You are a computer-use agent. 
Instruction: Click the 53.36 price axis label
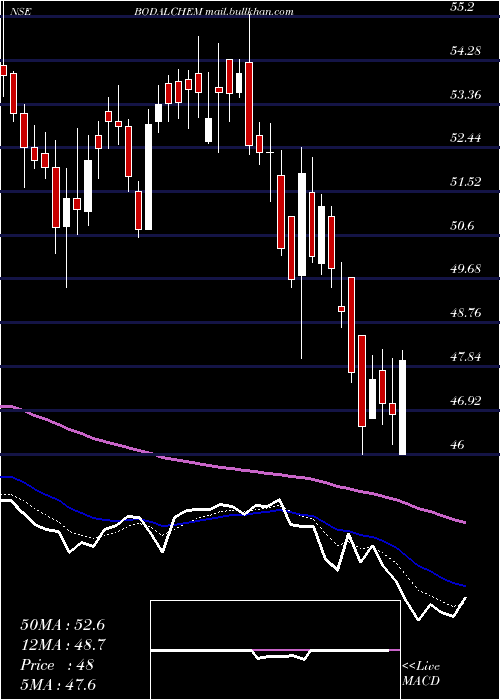coord(467,95)
